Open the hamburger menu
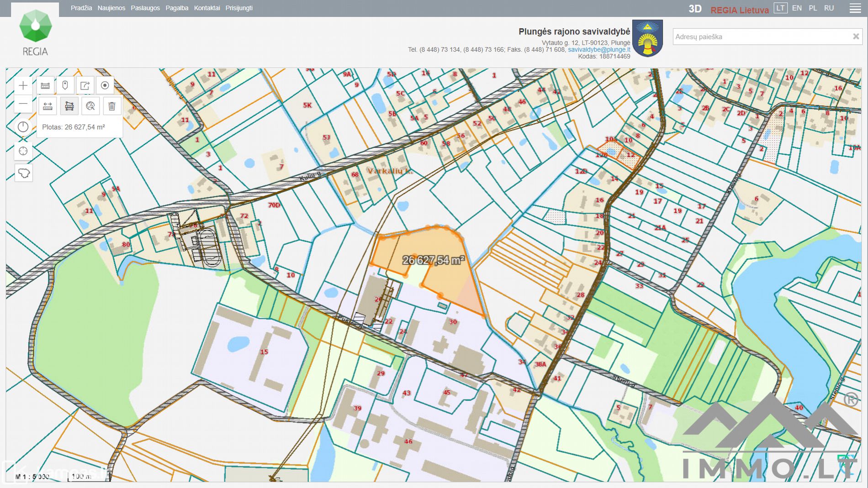 coord(855,8)
